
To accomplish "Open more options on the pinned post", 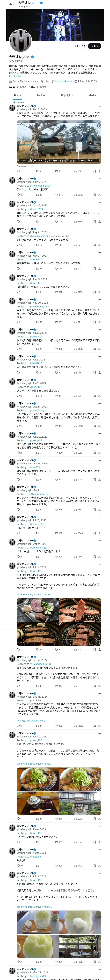I will click(x=99, y=106).
